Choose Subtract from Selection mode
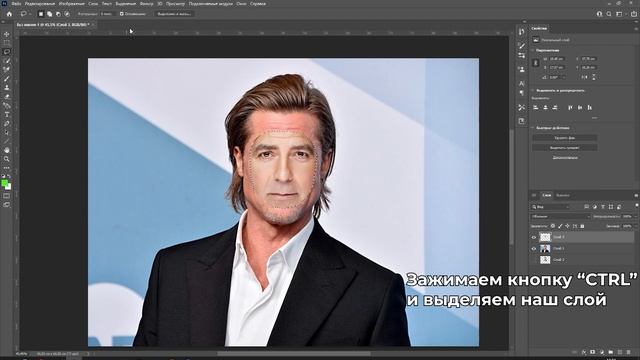The image size is (640, 360). click(x=58, y=14)
